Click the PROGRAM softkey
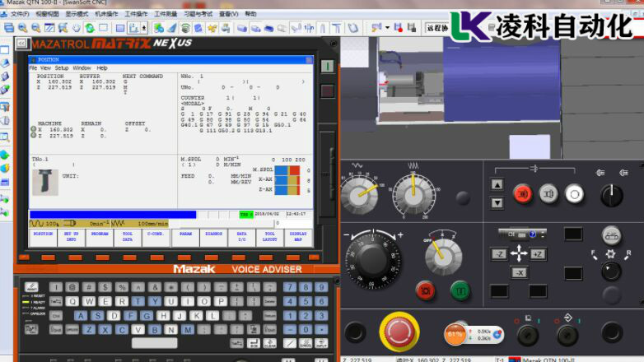Screen dimensions: 644x362 pos(99,236)
